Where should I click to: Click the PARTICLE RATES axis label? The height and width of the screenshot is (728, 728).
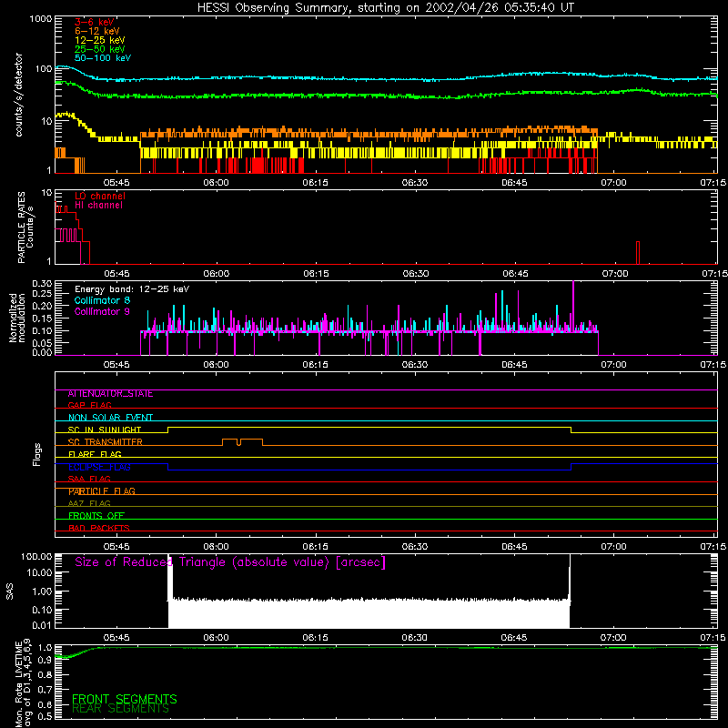click(x=25, y=227)
